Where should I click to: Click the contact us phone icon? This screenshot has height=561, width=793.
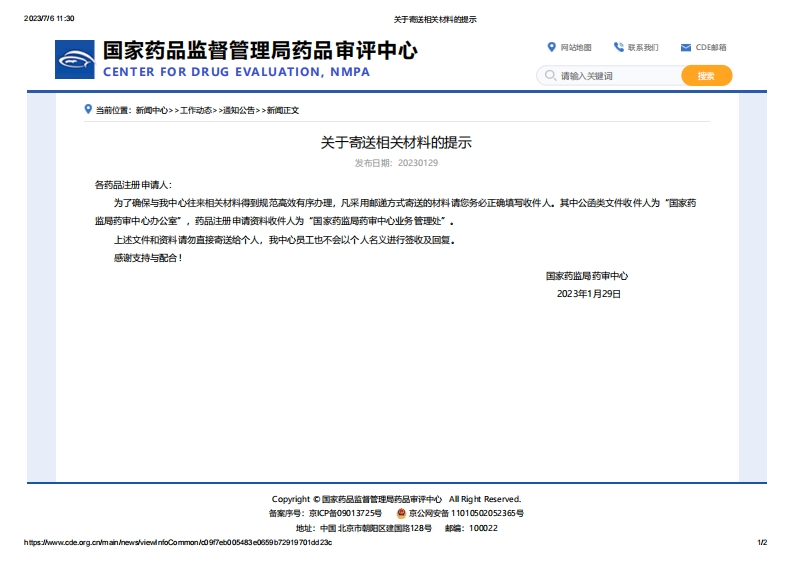[x=619, y=47]
